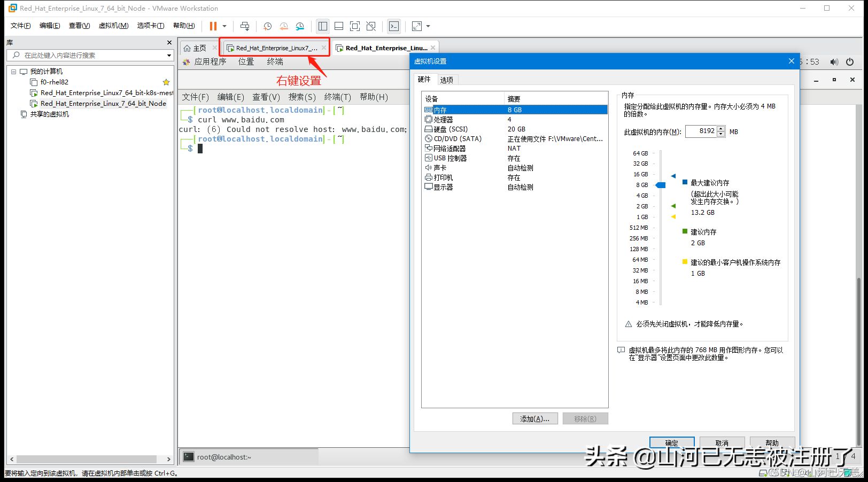
Task: Click the blue maximum recommended memory marker
Action: point(673,176)
